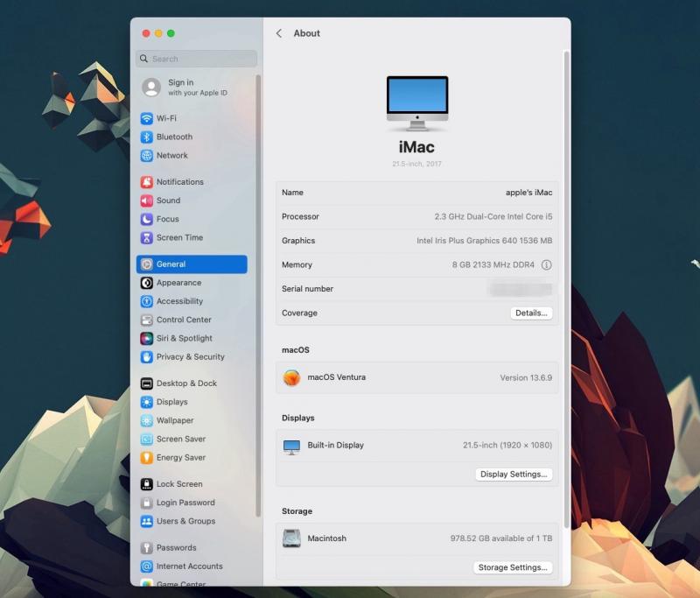Image resolution: width=700 pixels, height=598 pixels.
Task: Click the Processor value text
Action: point(493,216)
